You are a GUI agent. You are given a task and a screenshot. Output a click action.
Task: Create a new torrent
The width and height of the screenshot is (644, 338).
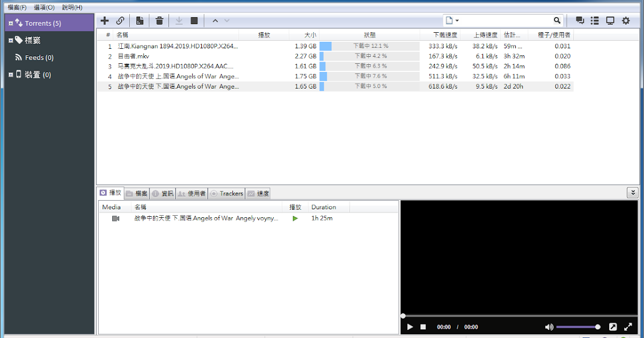140,20
